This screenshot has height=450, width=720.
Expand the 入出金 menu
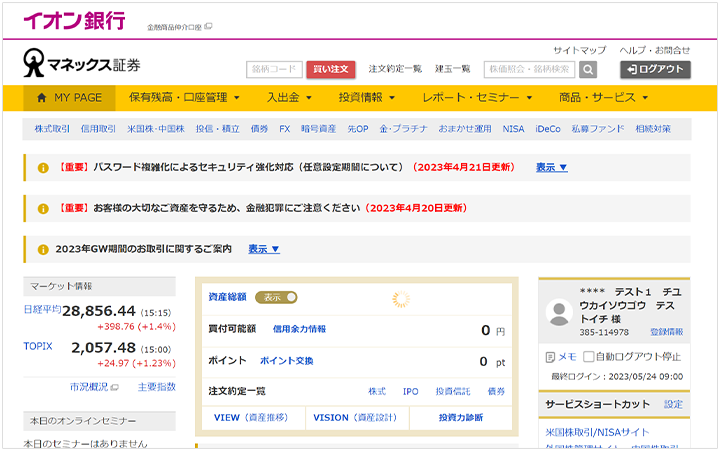pyautogui.click(x=289, y=97)
